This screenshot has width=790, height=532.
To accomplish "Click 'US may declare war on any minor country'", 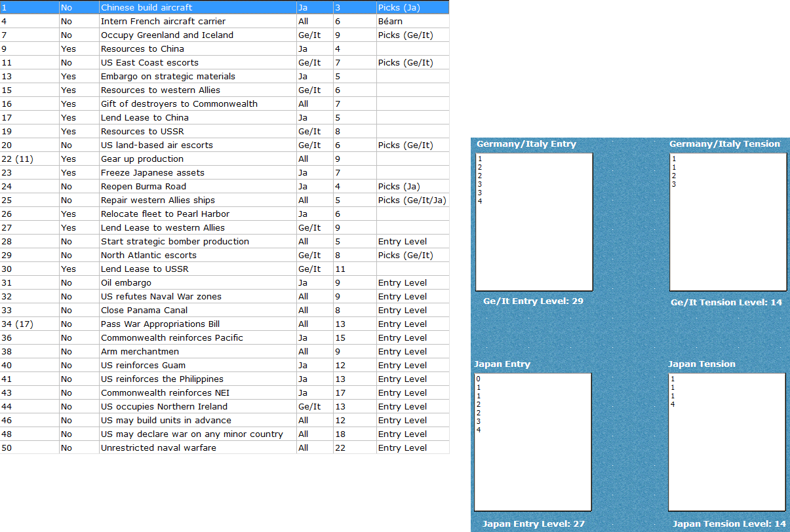I will 225,434.
